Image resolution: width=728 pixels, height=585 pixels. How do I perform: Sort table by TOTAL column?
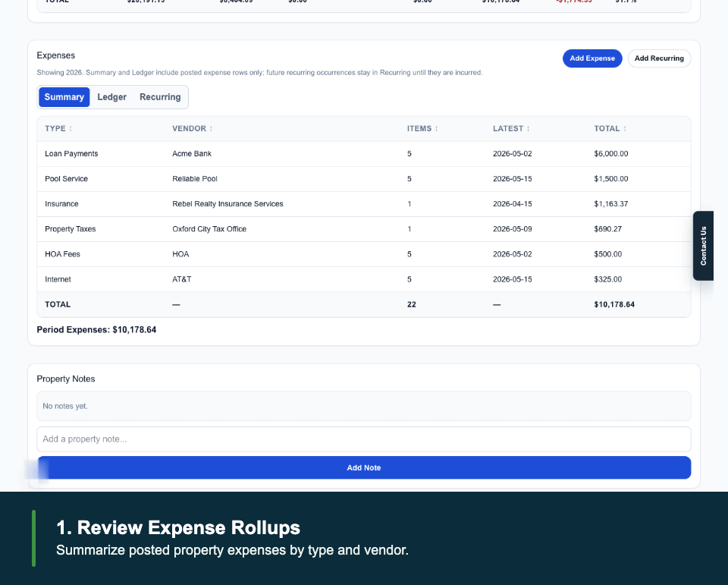click(610, 129)
